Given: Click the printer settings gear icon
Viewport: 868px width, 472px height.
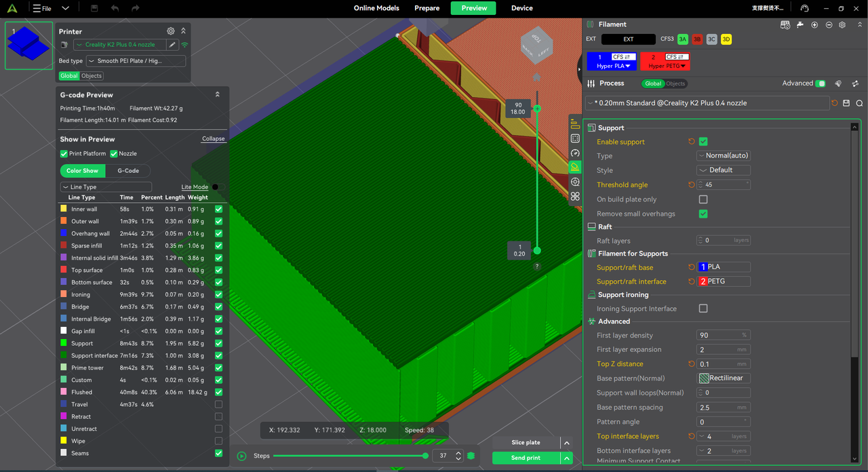Looking at the screenshot, I should (171, 31).
